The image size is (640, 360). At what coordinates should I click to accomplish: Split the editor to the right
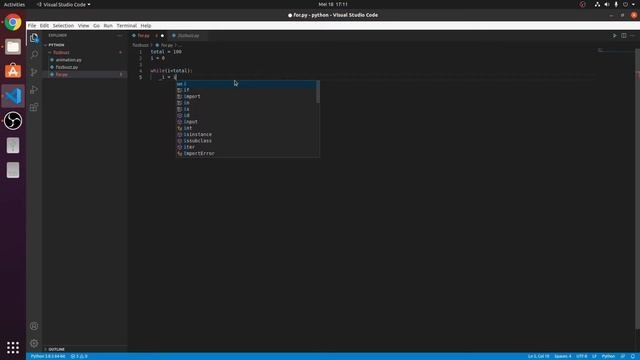point(624,36)
